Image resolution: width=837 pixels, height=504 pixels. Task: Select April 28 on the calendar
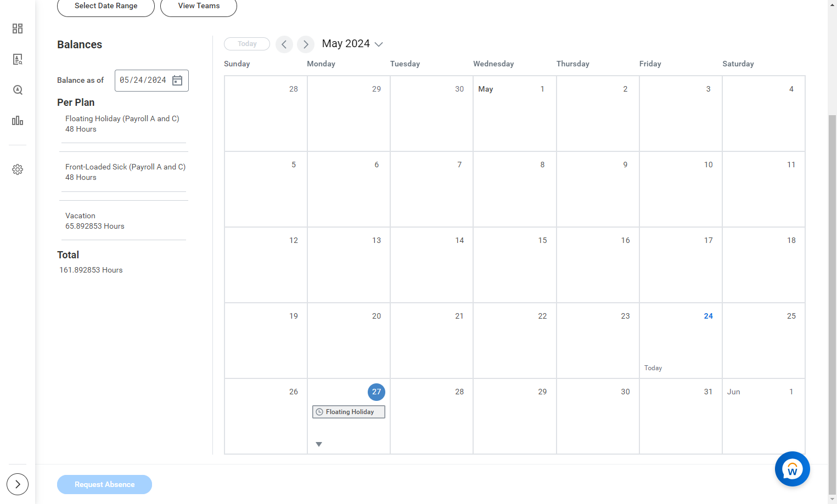(x=266, y=114)
